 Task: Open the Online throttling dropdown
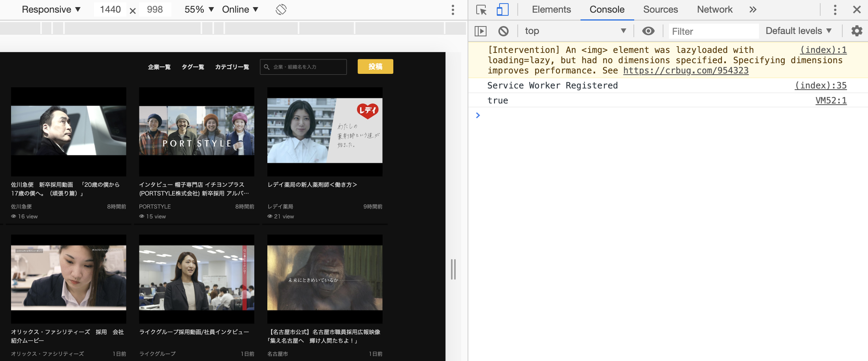[240, 9]
